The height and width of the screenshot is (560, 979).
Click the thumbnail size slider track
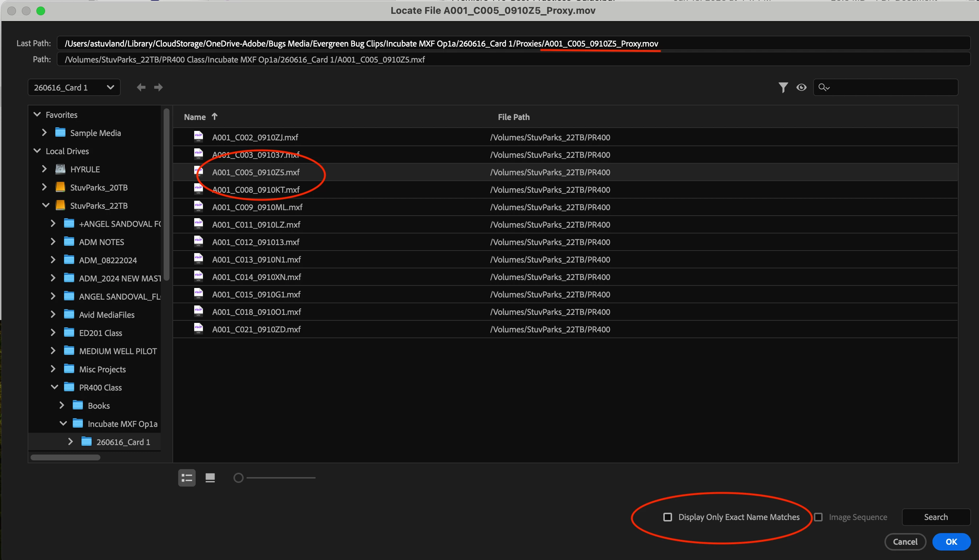[x=281, y=478]
